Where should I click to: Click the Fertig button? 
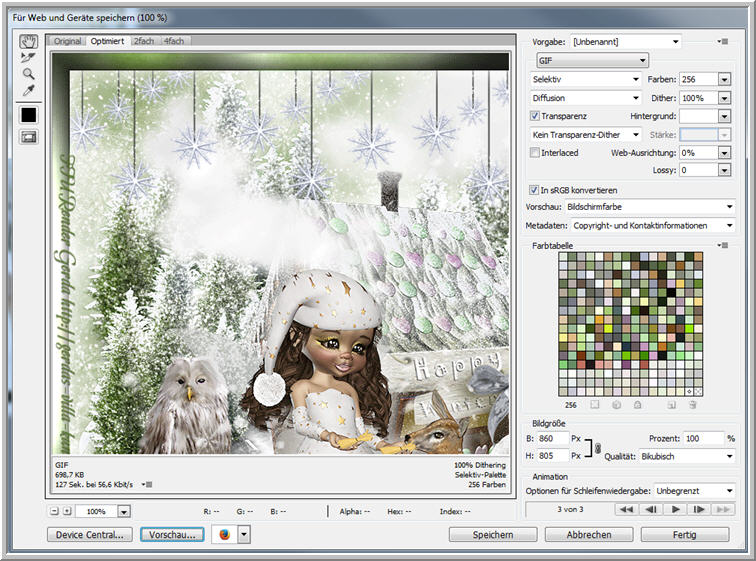(685, 534)
